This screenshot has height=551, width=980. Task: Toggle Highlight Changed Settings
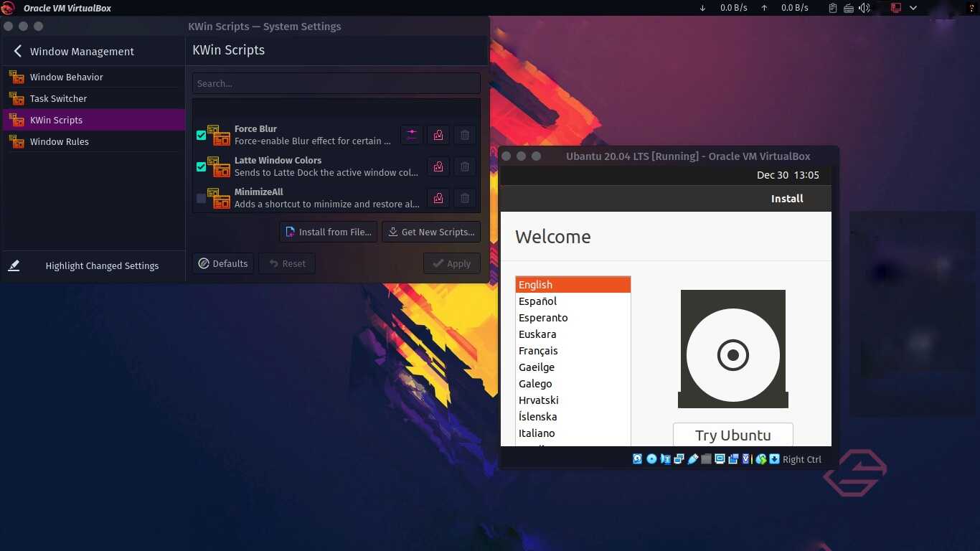point(93,265)
